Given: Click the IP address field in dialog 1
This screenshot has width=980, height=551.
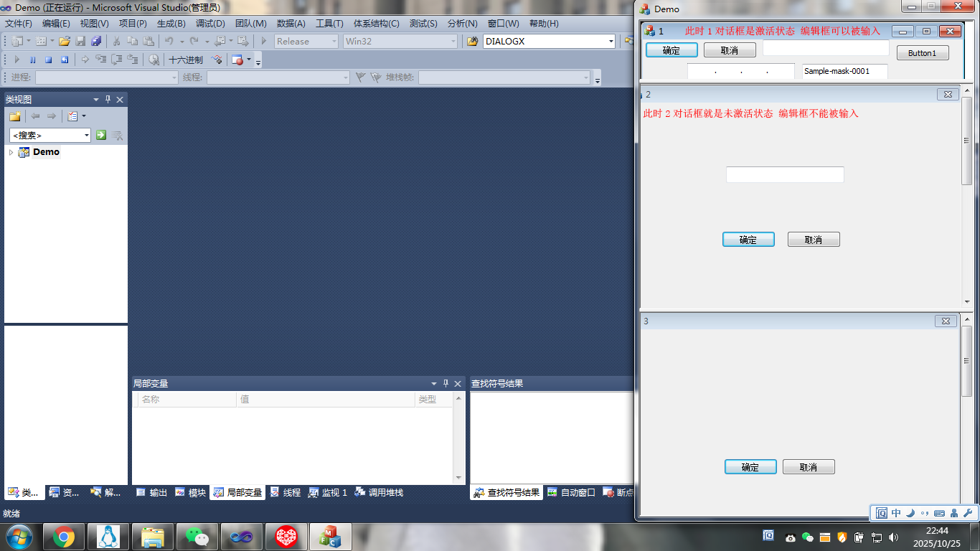Looking at the screenshot, I should (x=741, y=71).
